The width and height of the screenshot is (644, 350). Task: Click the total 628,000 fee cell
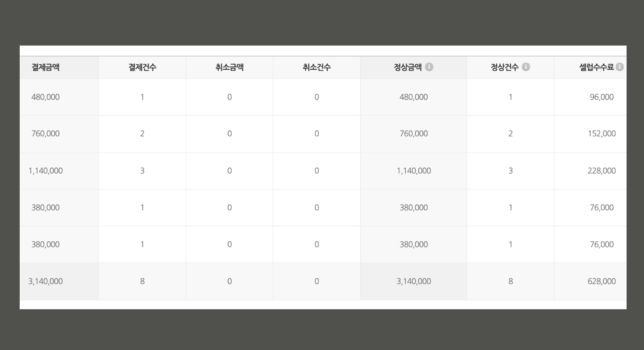pos(591,281)
